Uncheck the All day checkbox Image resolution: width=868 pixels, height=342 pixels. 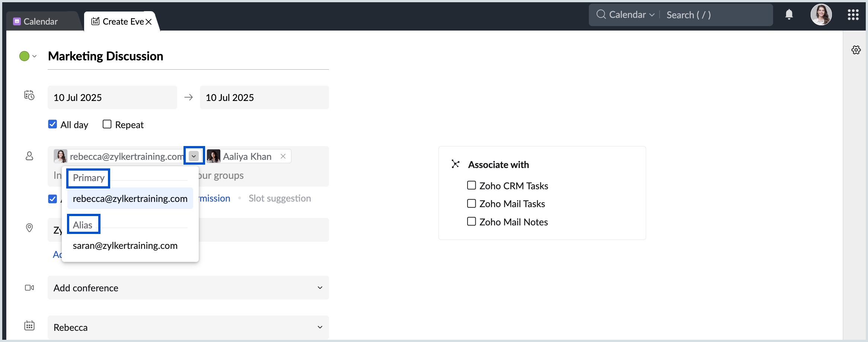pos(52,124)
